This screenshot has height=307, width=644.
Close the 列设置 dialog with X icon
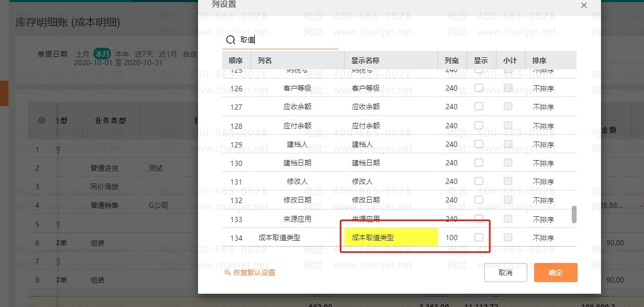(x=584, y=5)
